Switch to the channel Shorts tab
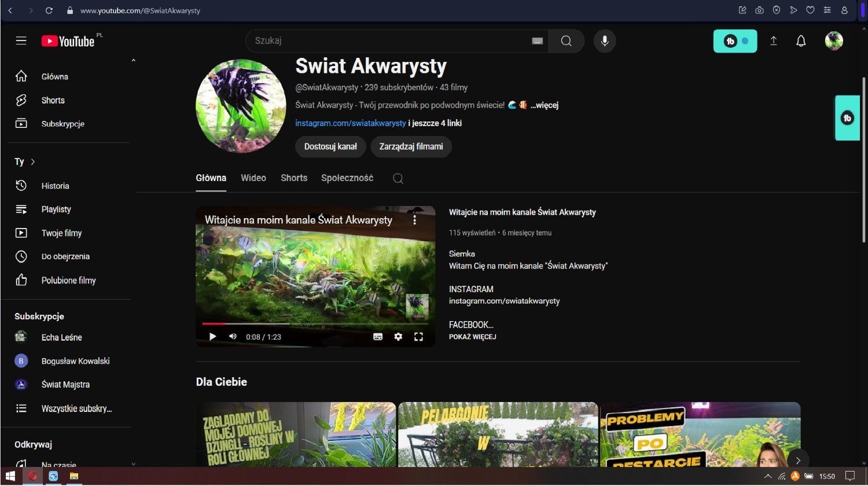The image size is (868, 486). (x=294, y=178)
